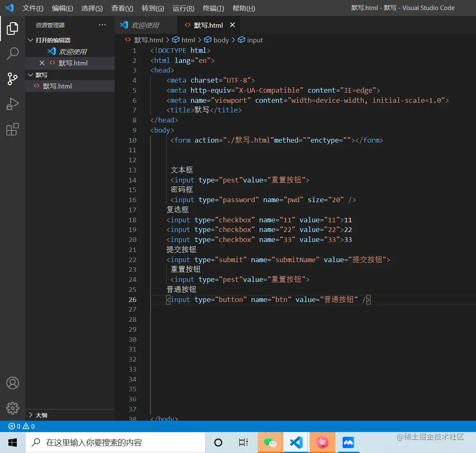Select the 默写.html editor tab
Viewport: 476px width, 453px height.
tap(208, 25)
